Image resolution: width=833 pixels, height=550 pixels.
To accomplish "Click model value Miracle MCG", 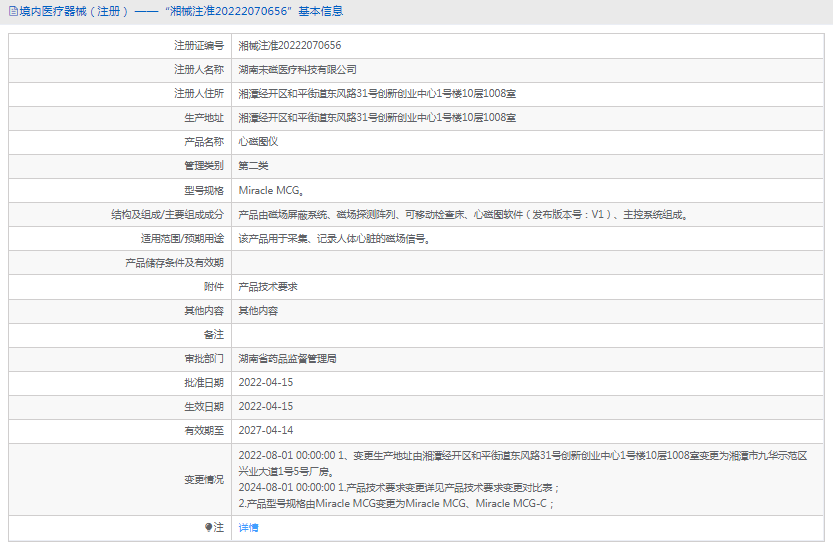I will coord(270,190).
